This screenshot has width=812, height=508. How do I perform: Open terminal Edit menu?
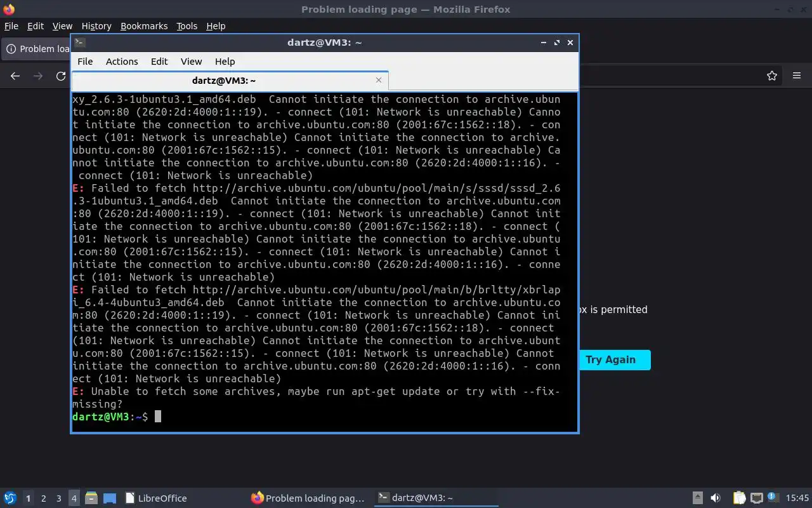[159, 62]
